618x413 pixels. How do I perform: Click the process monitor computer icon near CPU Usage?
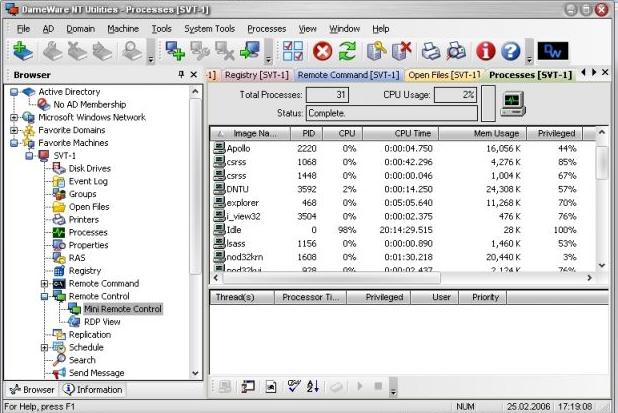coord(513,104)
